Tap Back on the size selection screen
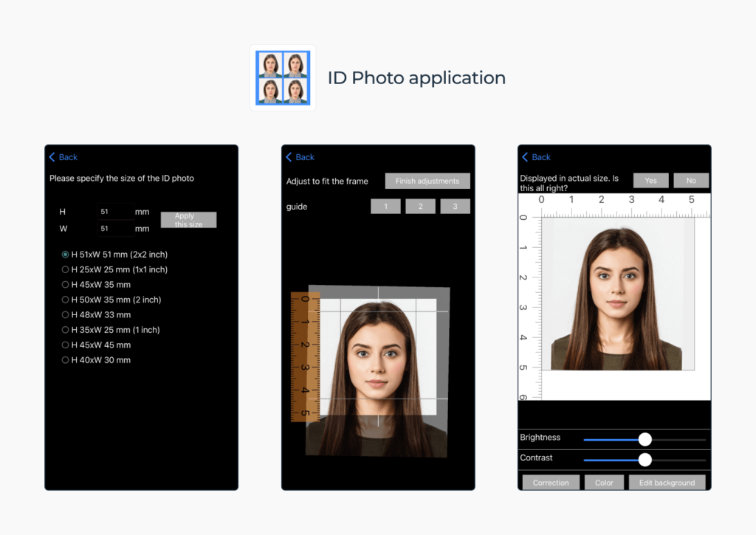 [x=63, y=157]
